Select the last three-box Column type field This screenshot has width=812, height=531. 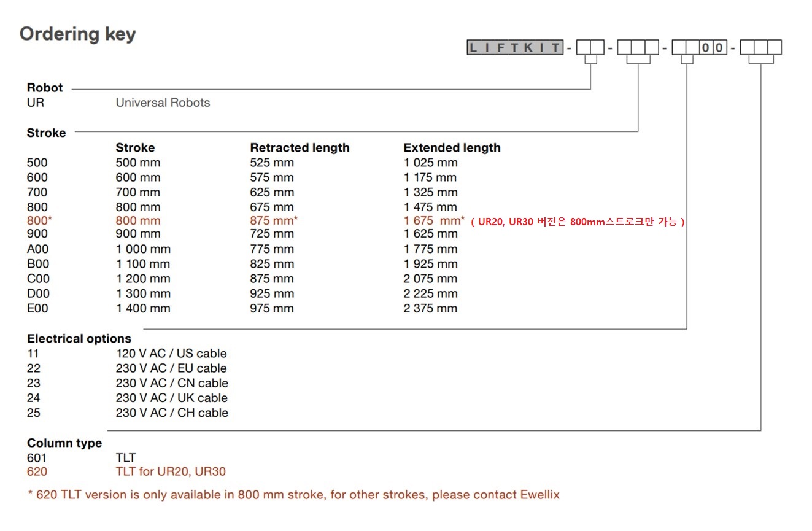(x=760, y=47)
